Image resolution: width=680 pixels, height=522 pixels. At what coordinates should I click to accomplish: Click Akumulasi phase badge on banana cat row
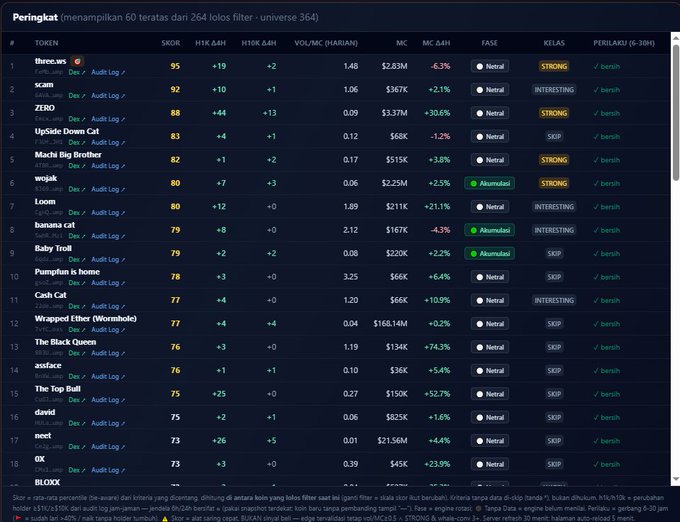(x=490, y=230)
